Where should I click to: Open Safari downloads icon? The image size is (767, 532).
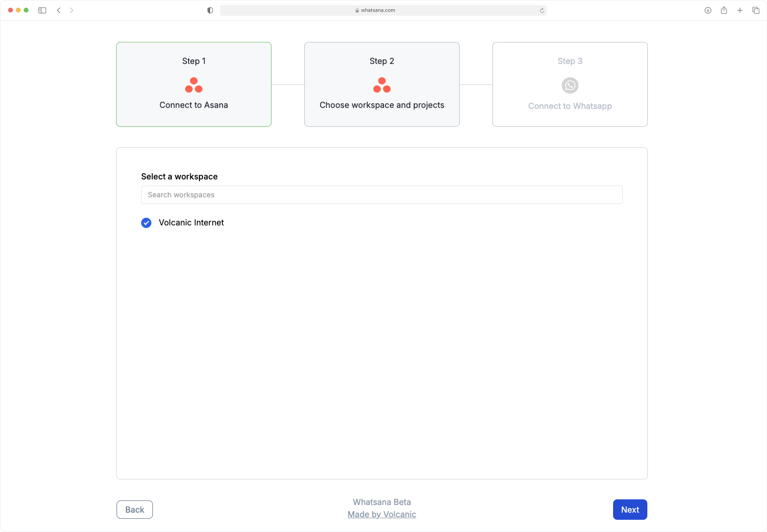point(708,10)
